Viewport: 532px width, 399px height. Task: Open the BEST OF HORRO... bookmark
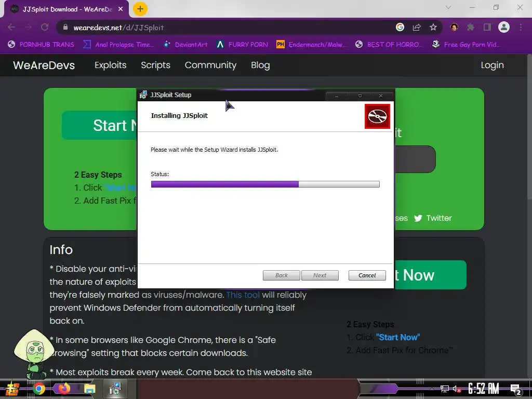[389, 45]
